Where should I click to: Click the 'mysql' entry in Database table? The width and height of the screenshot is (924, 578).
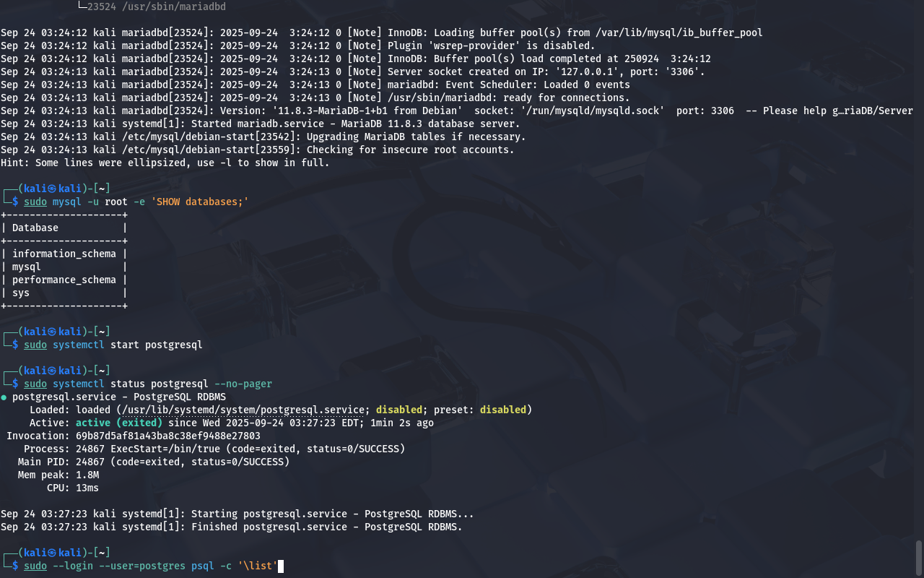pos(27,267)
